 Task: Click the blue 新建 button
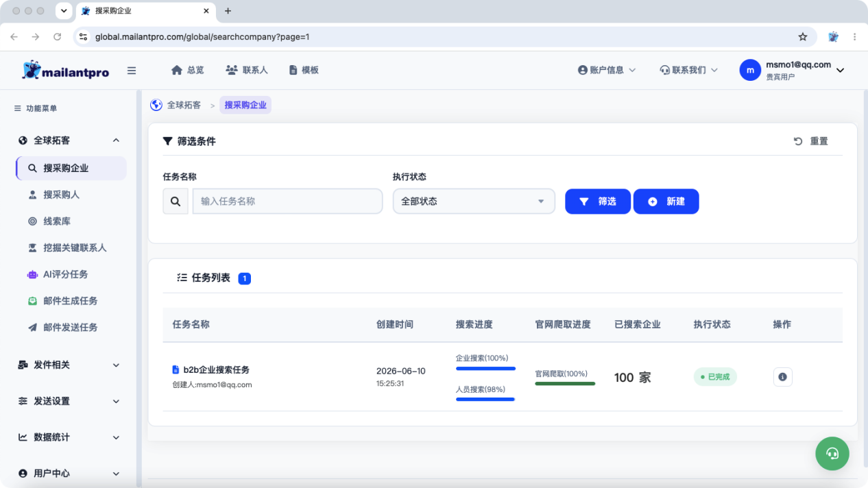[x=666, y=202]
